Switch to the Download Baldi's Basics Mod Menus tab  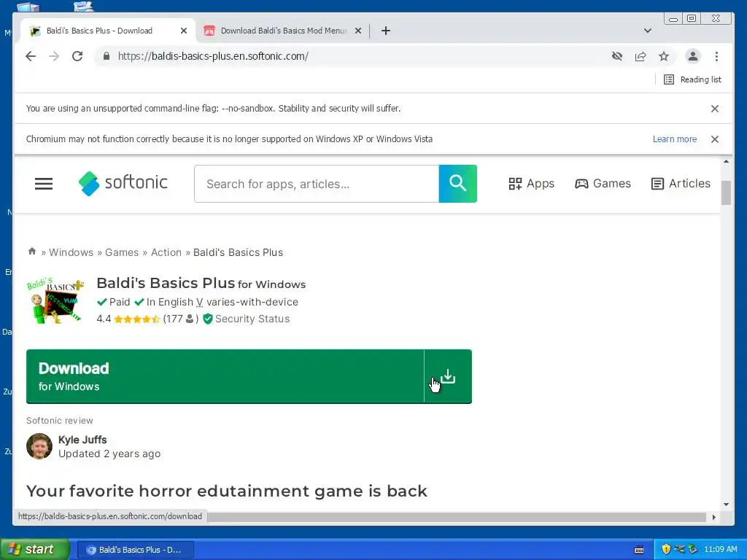(x=284, y=31)
